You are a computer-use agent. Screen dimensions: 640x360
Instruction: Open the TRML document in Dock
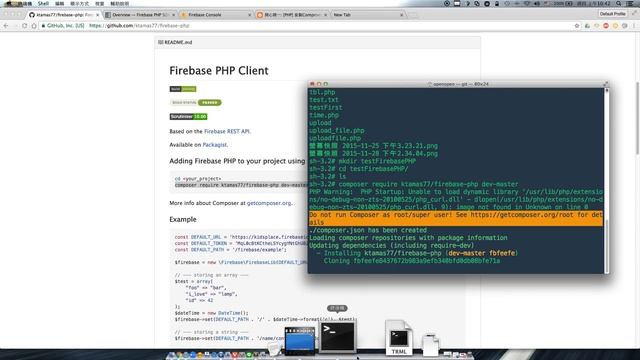click(x=398, y=337)
